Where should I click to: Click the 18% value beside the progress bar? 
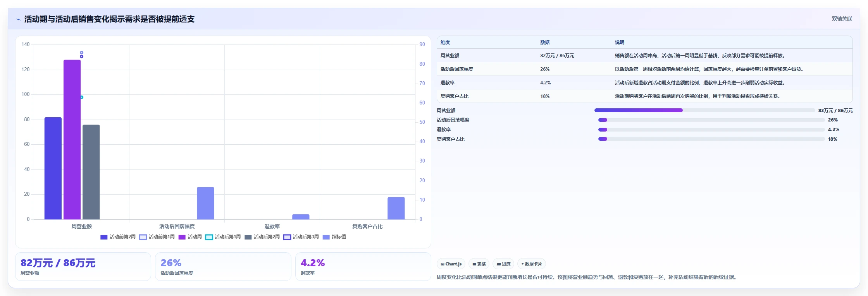click(832, 139)
